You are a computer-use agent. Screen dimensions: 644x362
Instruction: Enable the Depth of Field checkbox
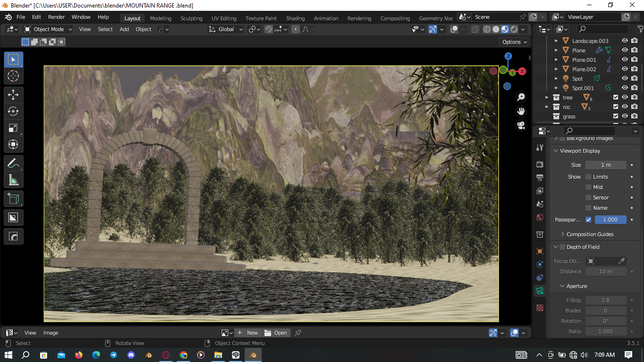click(x=562, y=247)
